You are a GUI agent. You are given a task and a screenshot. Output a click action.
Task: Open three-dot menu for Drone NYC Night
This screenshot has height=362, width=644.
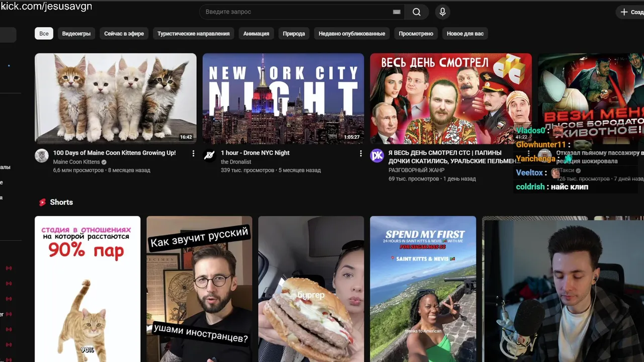(361, 153)
